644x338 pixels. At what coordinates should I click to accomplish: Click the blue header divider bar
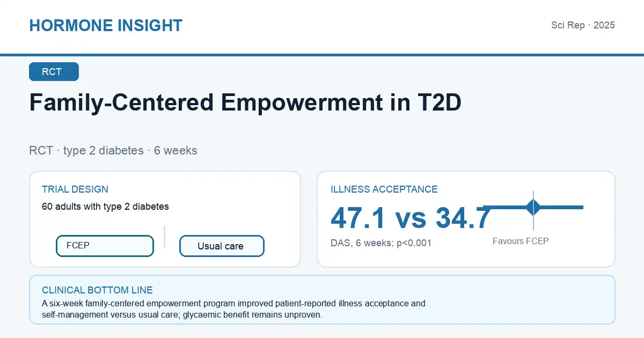point(322,55)
